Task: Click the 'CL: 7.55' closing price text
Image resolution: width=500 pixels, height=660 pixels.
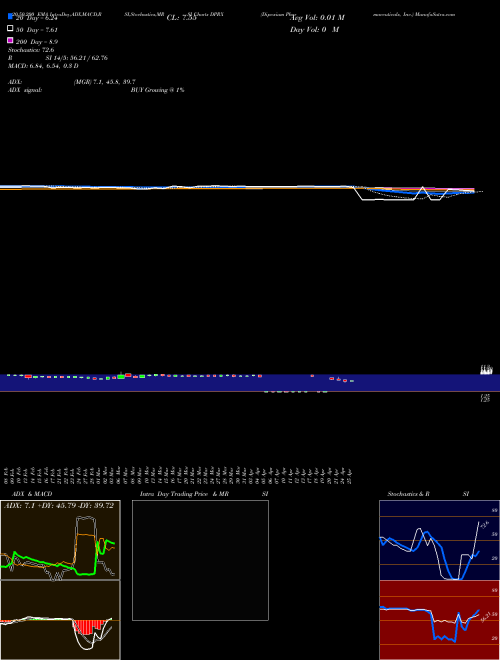Action: coord(181,18)
